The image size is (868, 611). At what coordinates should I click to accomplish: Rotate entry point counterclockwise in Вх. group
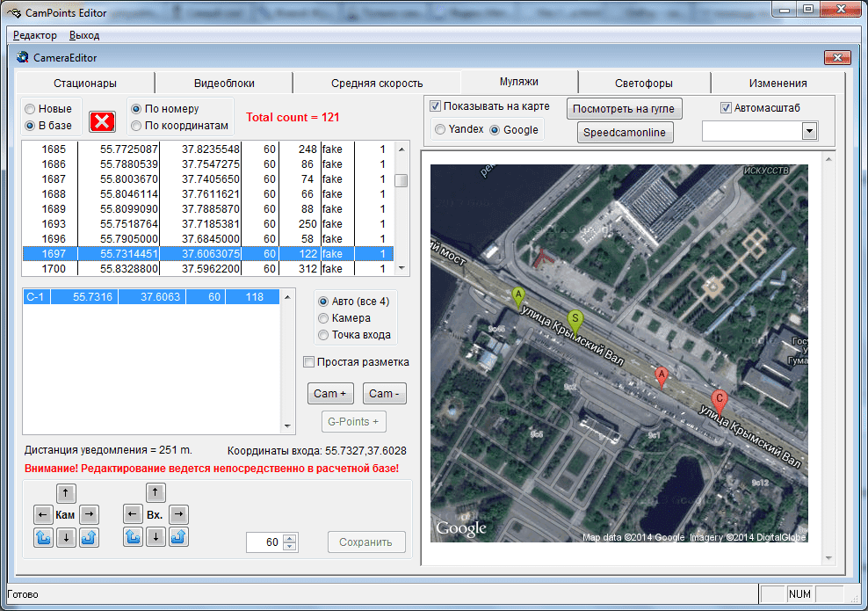133,536
